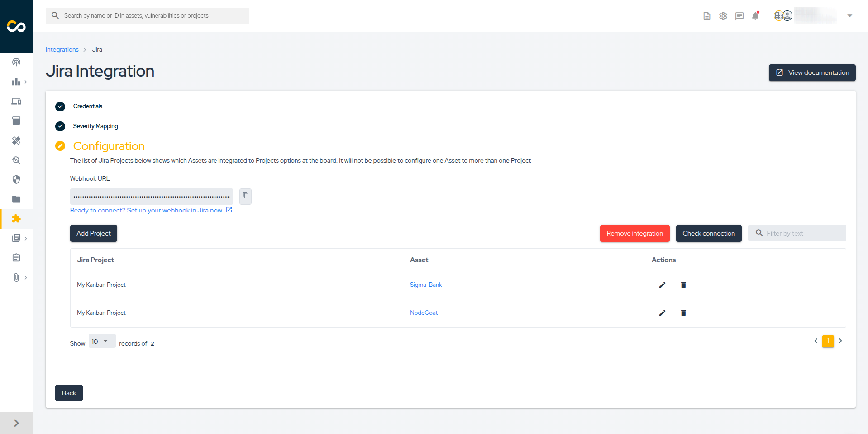This screenshot has width=868, height=434.
Task: Open the messages chat icon
Action: 739,16
